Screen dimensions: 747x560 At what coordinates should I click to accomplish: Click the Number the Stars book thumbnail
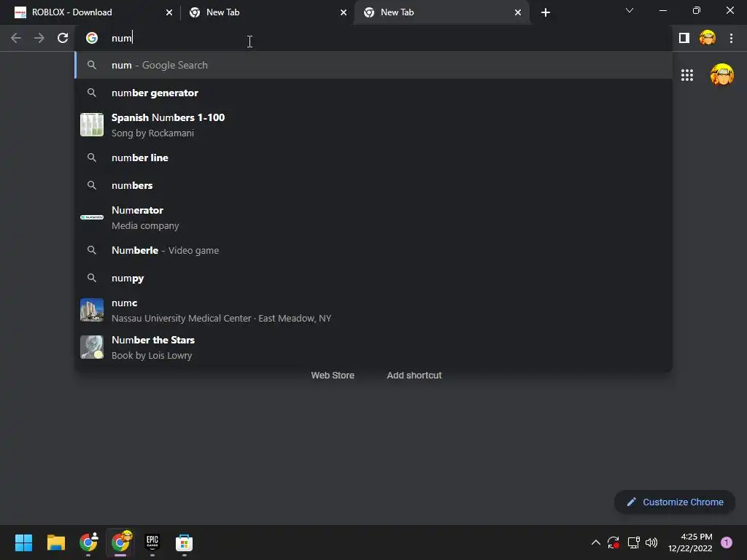(x=92, y=347)
